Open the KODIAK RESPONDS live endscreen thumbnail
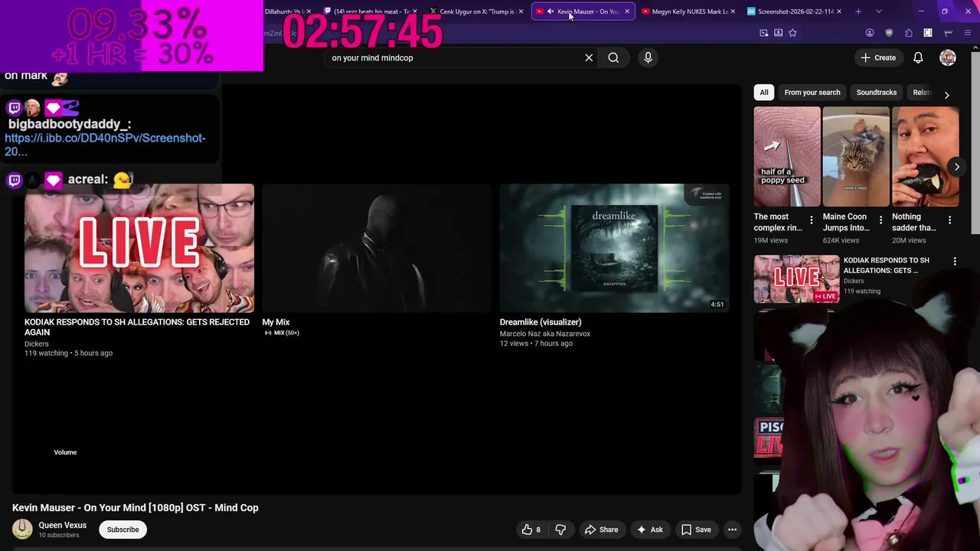The image size is (980, 551). pos(139,248)
